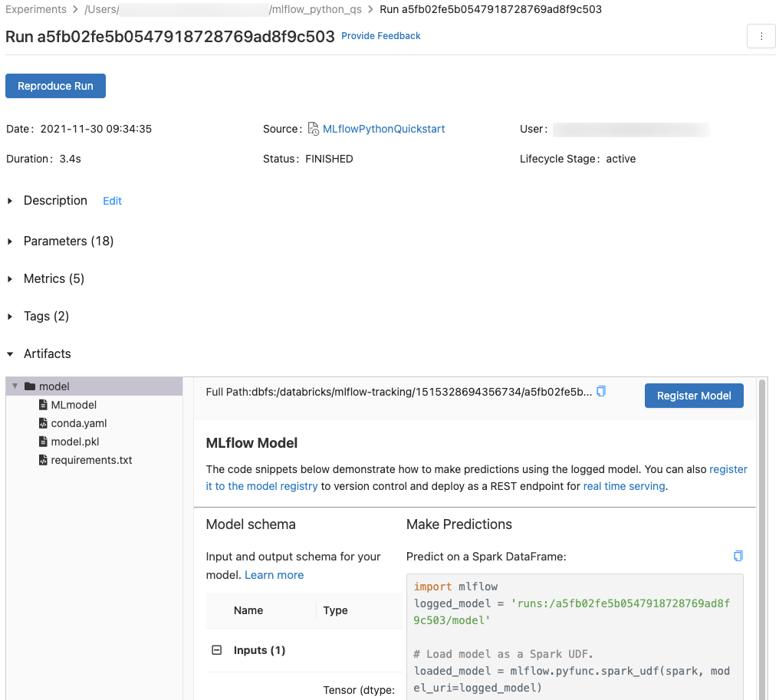Select the conda.yaml file icon

44,423
